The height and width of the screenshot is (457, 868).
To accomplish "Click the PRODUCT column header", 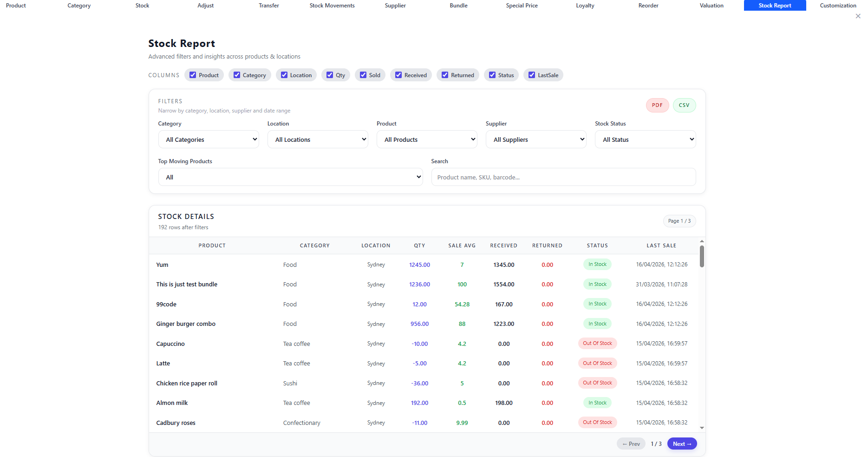I will pyautogui.click(x=212, y=245).
